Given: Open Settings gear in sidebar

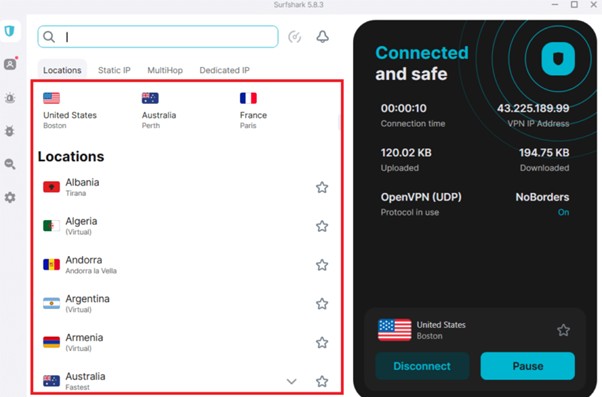Looking at the screenshot, I should click(x=10, y=197).
